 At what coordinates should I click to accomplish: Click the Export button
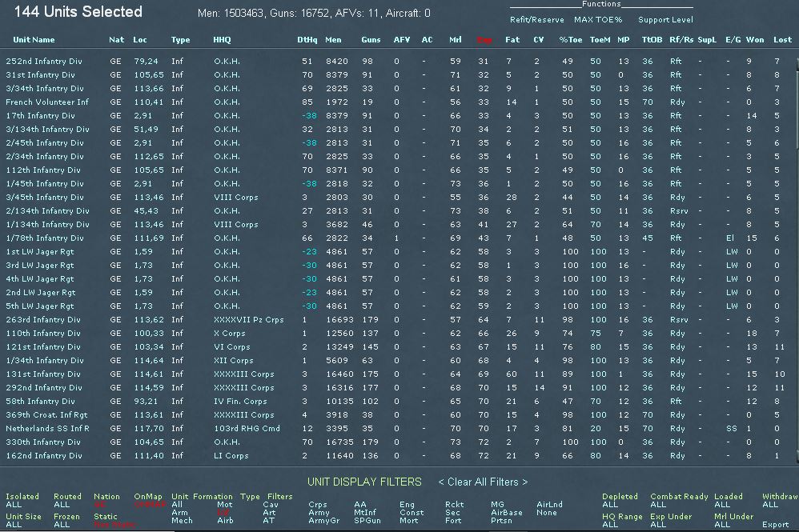776,524
